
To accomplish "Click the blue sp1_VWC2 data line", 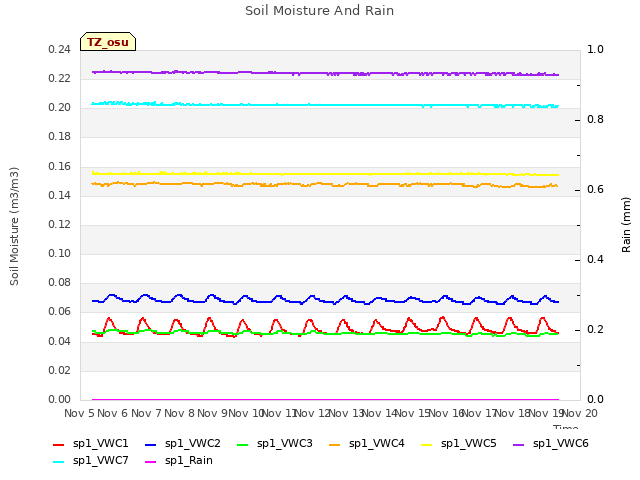I will [325, 302].
